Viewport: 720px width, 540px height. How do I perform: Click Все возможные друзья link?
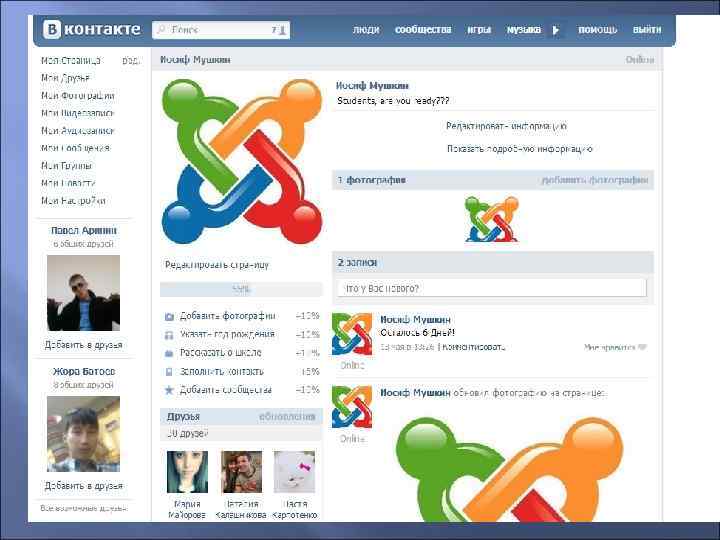pos(84,508)
